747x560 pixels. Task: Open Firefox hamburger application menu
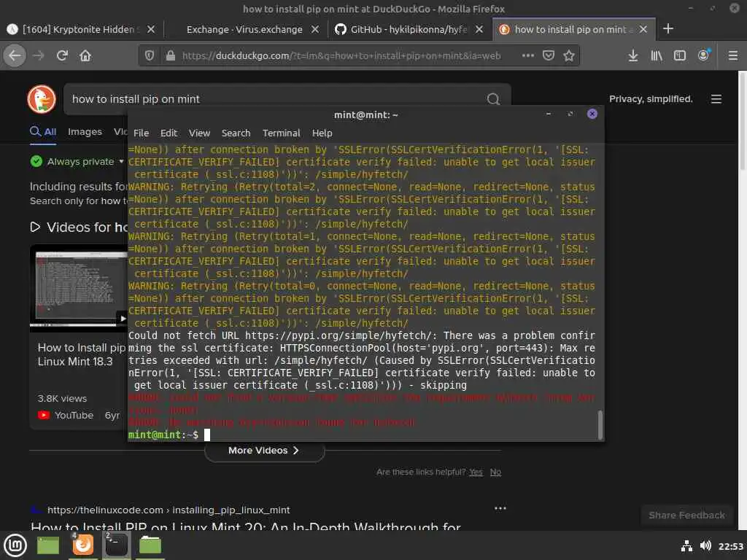coord(733,55)
